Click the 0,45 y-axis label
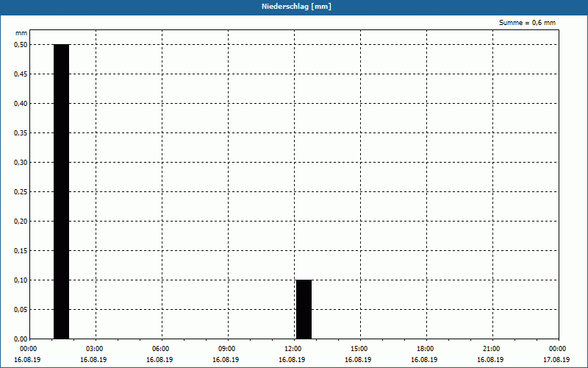Screen dimensions: 588x368 click(21, 74)
